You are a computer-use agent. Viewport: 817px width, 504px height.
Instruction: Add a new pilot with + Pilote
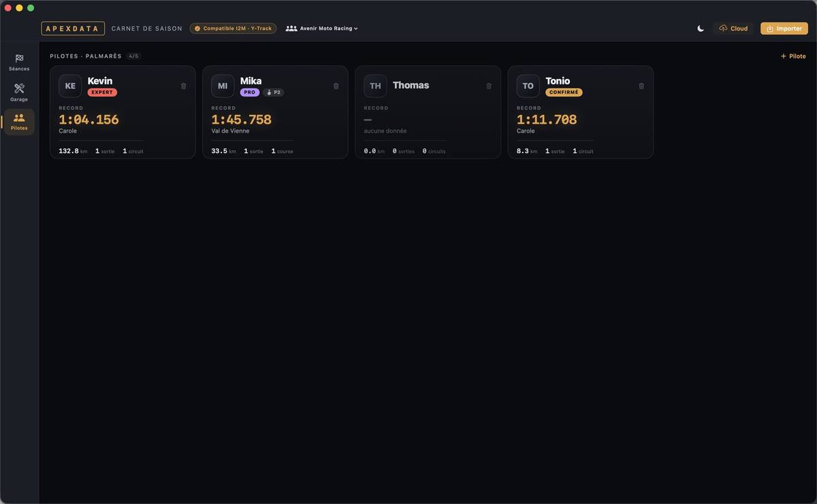tap(793, 56)
